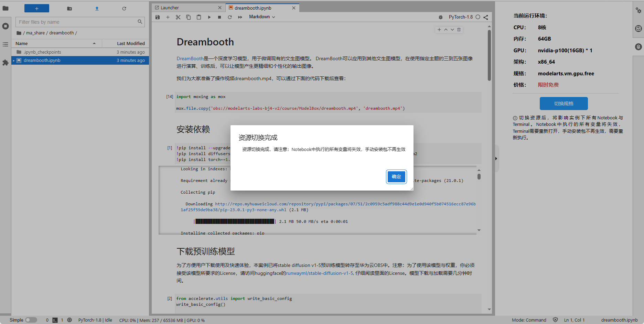Sort files by Last Modified column
The image size is (644, 324).
(126, 43)
